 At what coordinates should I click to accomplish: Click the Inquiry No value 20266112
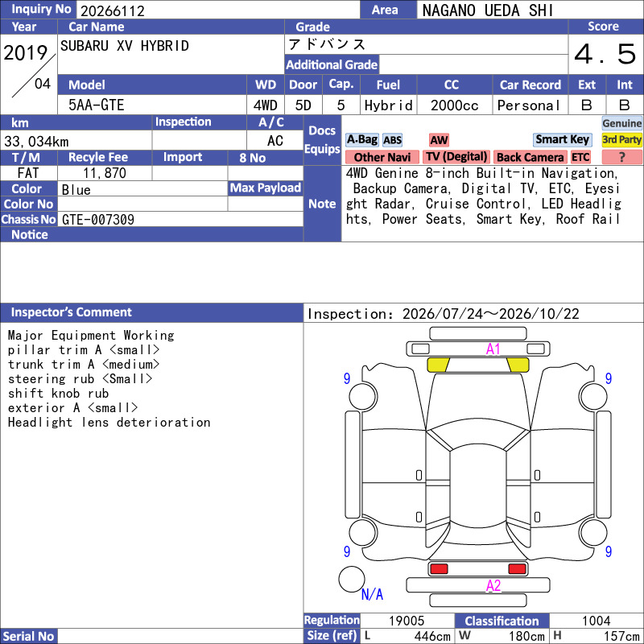tap(113, 10)
